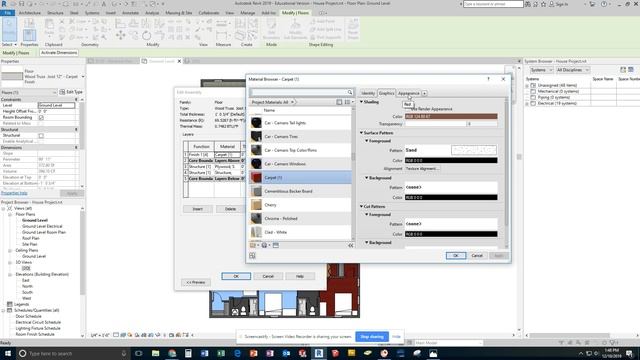The image size is (640, 360).
Task: Collapse the Surface Pattern section
Action: [x=361, y=133]
